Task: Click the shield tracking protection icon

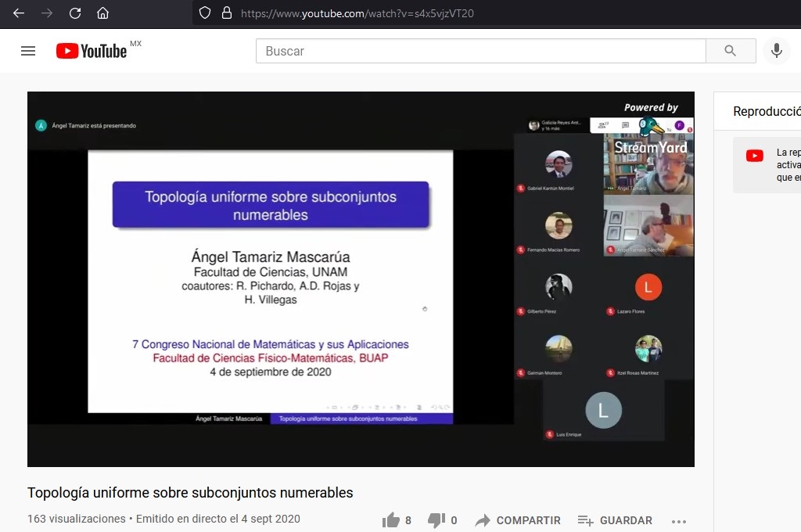Action: (x=205, y=13)
